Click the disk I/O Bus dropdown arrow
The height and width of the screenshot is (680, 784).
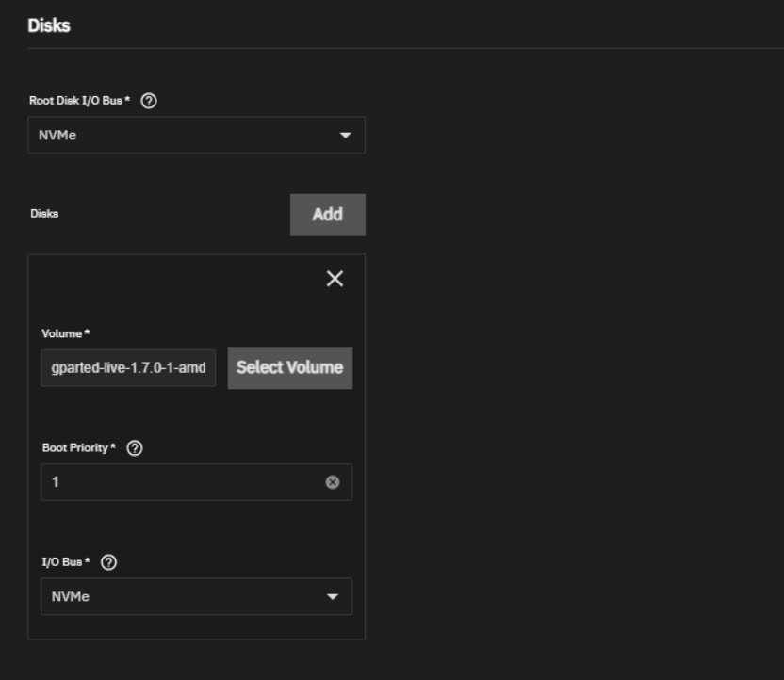(333, 596)
